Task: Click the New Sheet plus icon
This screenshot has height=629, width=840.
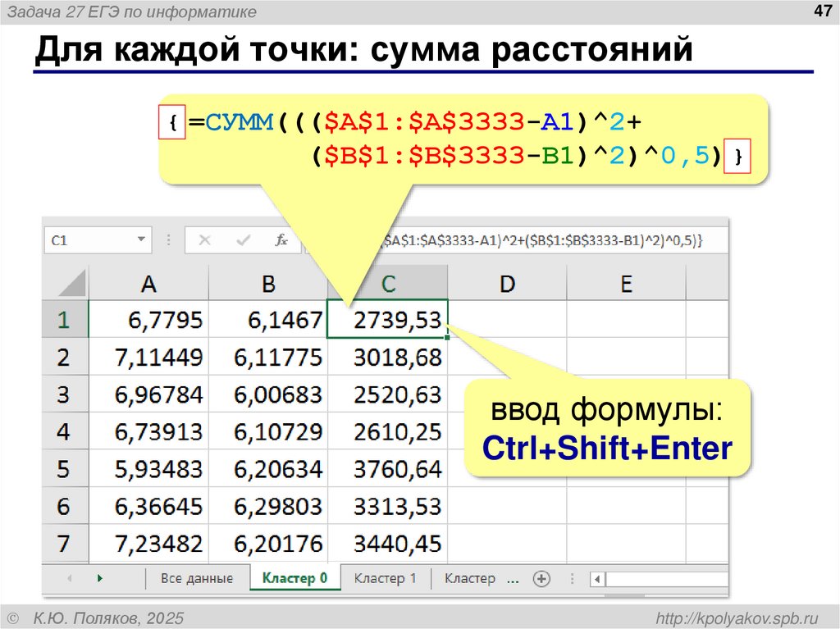Action: (x=541, y=578)
